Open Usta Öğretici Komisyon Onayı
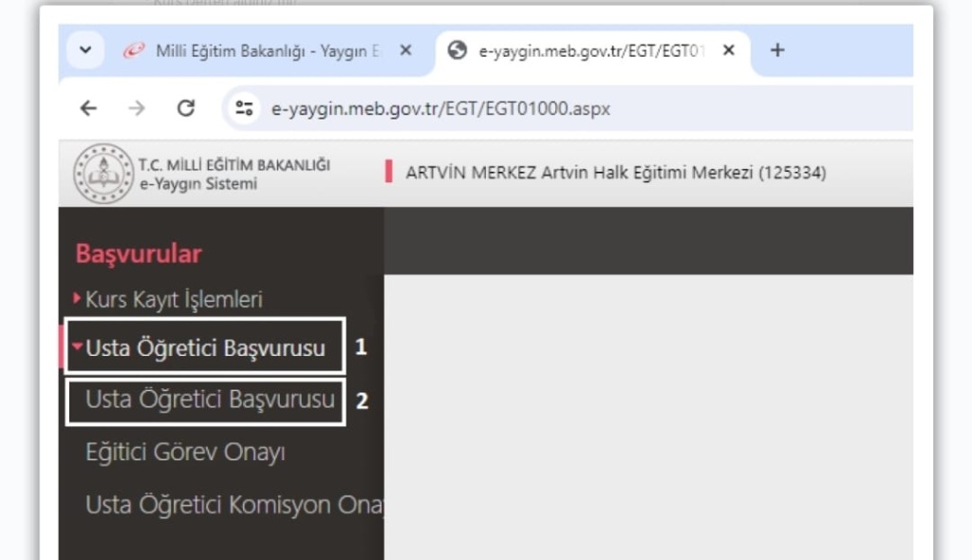Viewport: 972px width, 560px height. point(233,505)
